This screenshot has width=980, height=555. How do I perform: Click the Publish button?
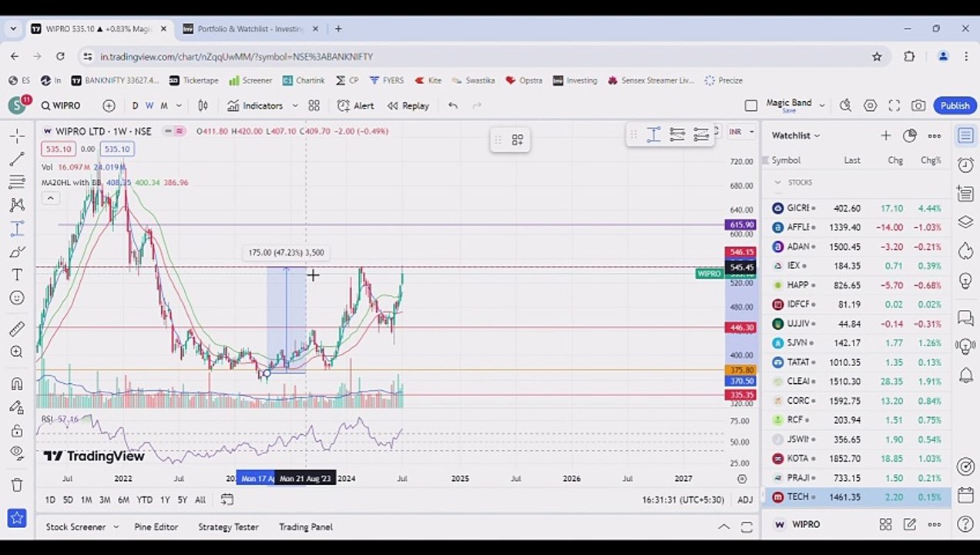955,106
